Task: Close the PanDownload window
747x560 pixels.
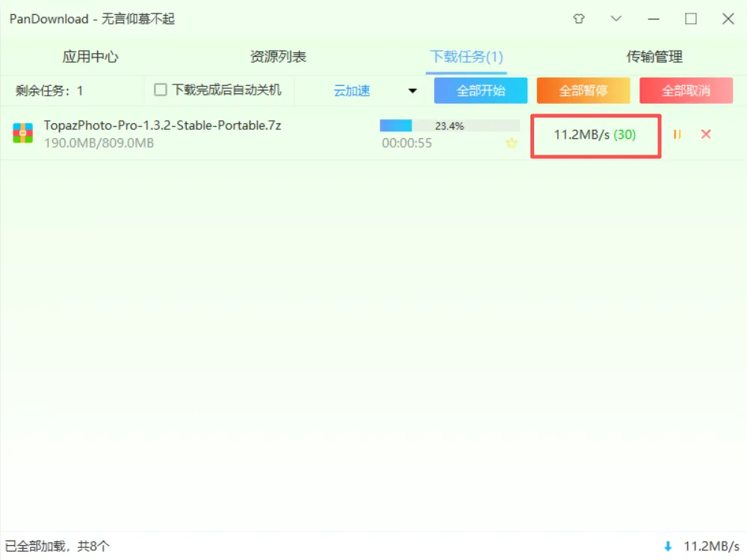Action: (x=728, y=19)
